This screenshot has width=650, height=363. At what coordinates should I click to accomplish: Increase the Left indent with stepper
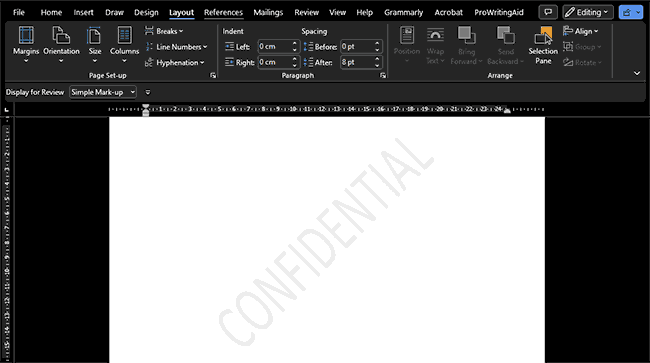coord(294,44)
